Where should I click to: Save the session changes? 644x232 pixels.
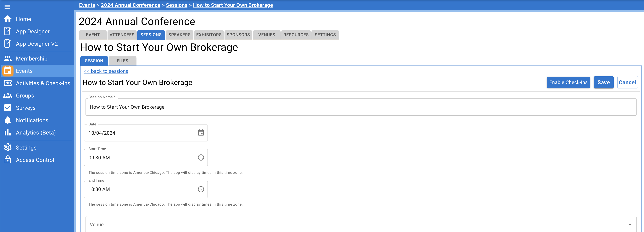[603, 82]
